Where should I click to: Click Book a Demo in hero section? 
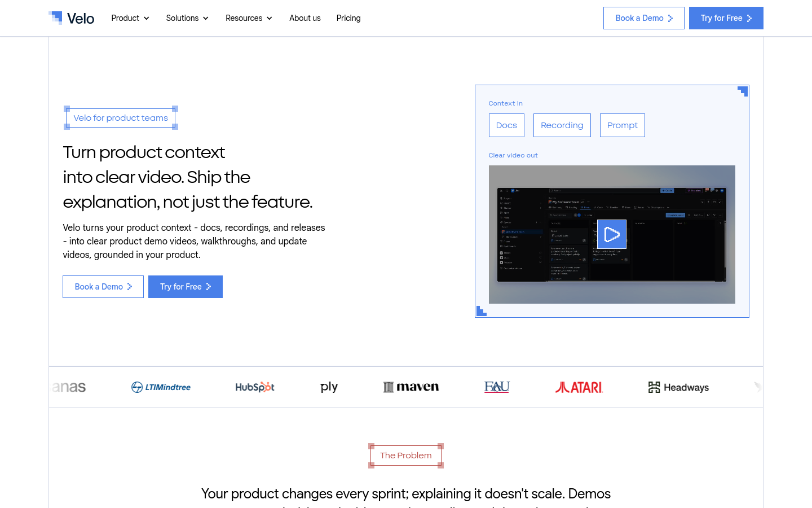click(x=103, y=287)
